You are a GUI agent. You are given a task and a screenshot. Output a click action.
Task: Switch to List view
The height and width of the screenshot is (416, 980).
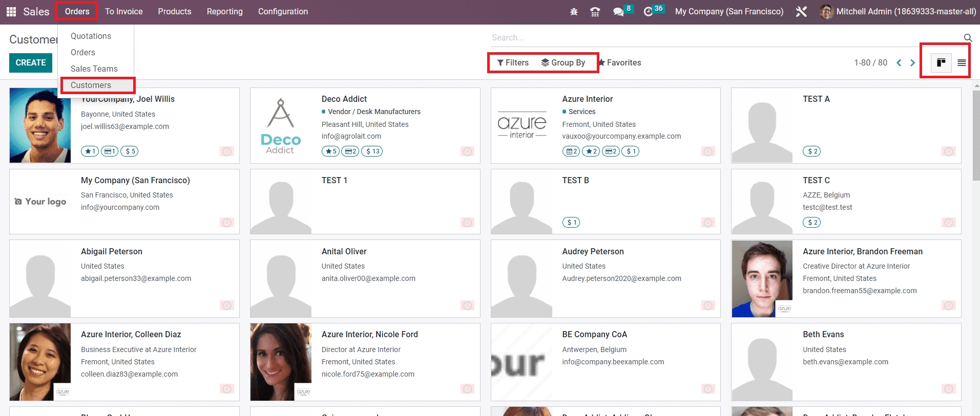click(x=962, y=62)
